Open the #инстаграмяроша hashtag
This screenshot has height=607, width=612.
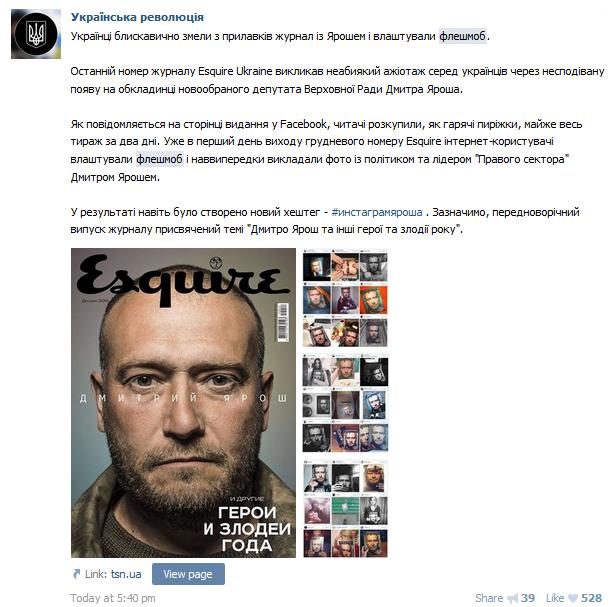(x=377, y=212)
